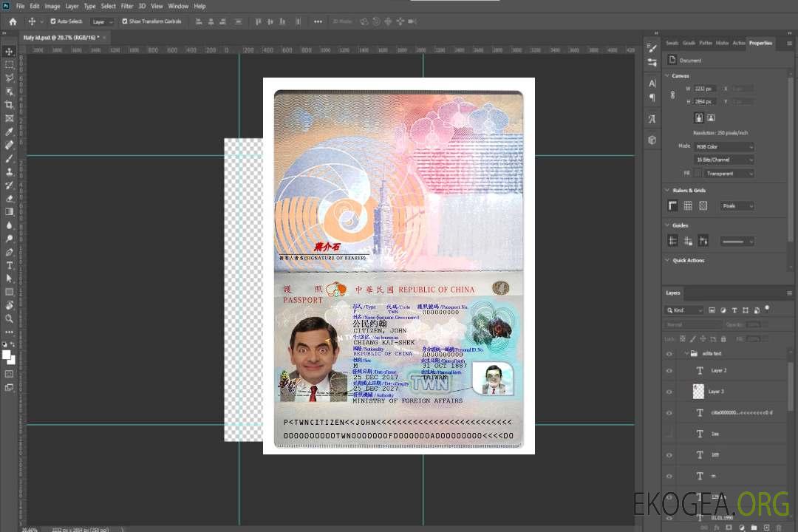Open the 3D panel cube icon
The image size is (798, 532).
pyautogui.click(x=652, y=140)
